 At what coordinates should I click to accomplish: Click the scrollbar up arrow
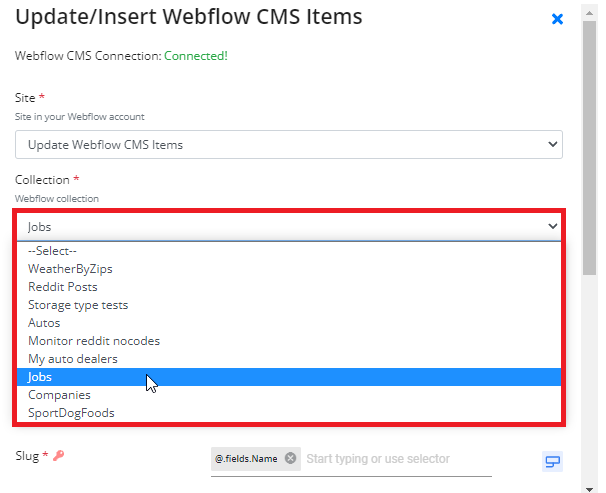pyautogui.click(x=589, y=13)
